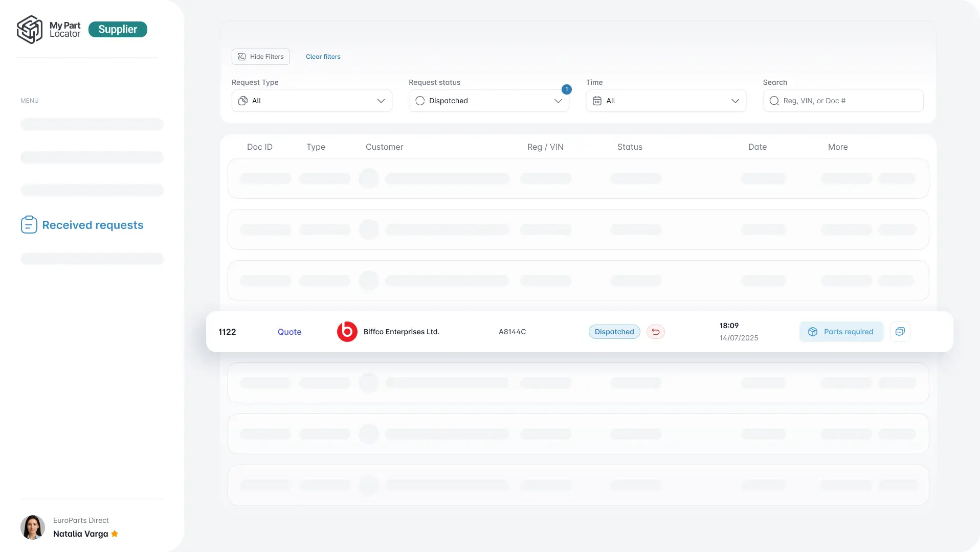
Task: Click the Supplier badge in header
Action: (118, 30)
